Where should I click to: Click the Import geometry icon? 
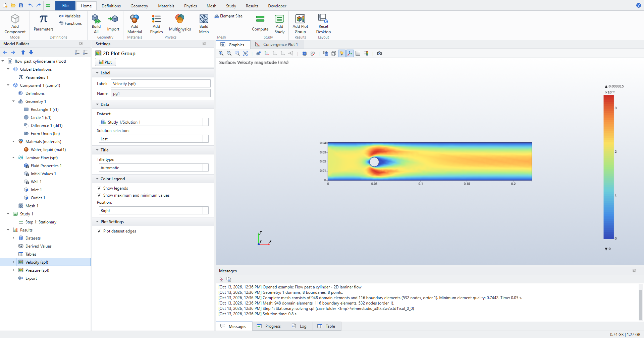113,23
